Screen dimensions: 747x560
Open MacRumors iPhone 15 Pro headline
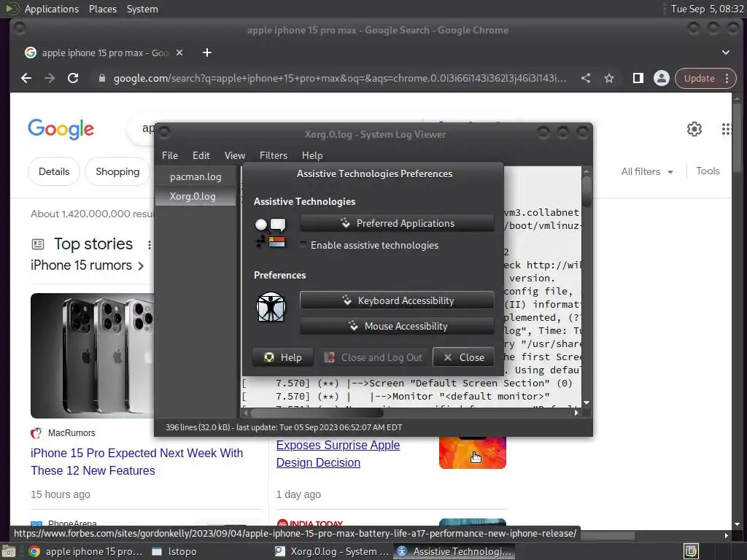pos(136,462)
